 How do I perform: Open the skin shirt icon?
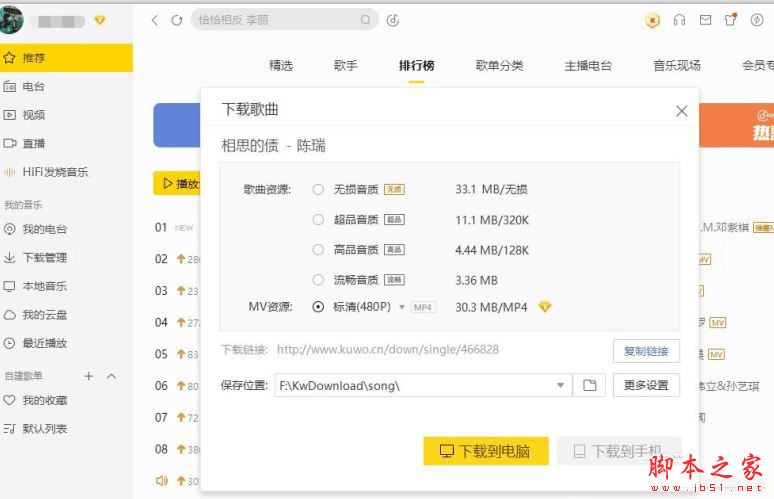pyautogui.click(x=731, y=20)
